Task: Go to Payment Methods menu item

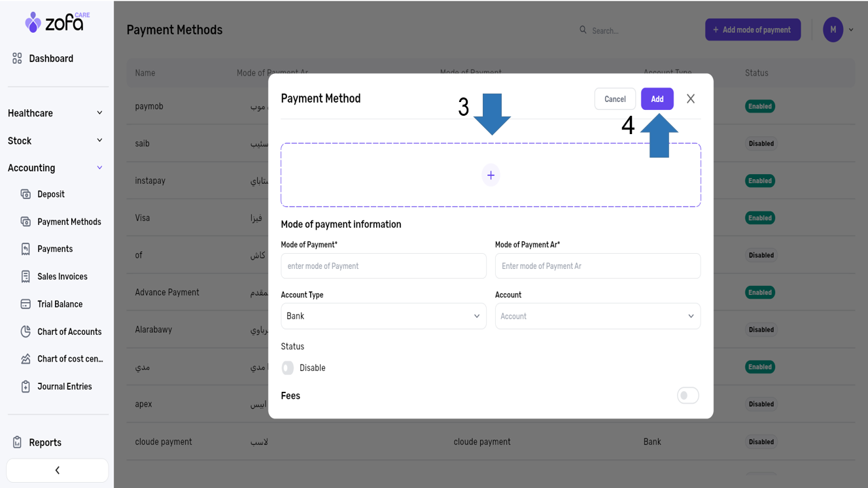Action: click(x=69, y=222)
